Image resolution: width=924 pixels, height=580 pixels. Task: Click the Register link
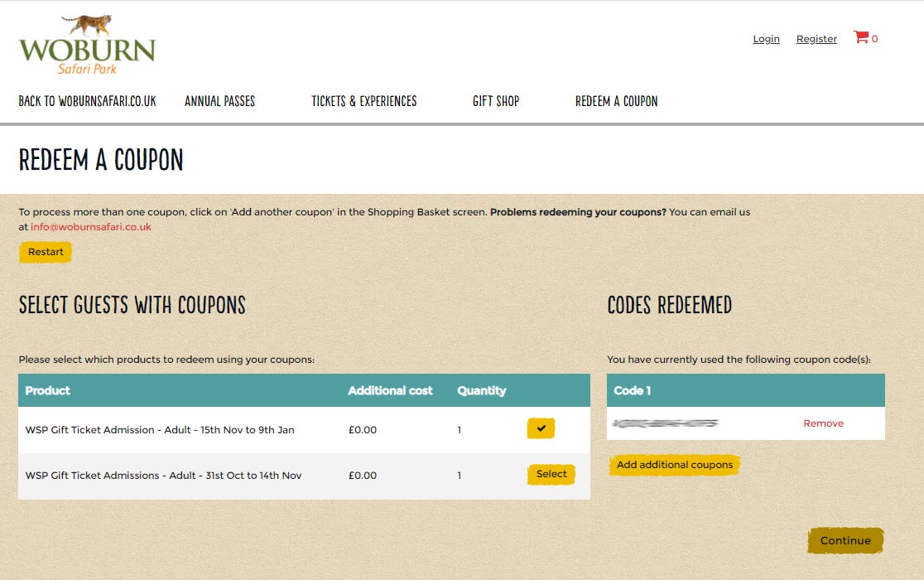click(816, 39)
